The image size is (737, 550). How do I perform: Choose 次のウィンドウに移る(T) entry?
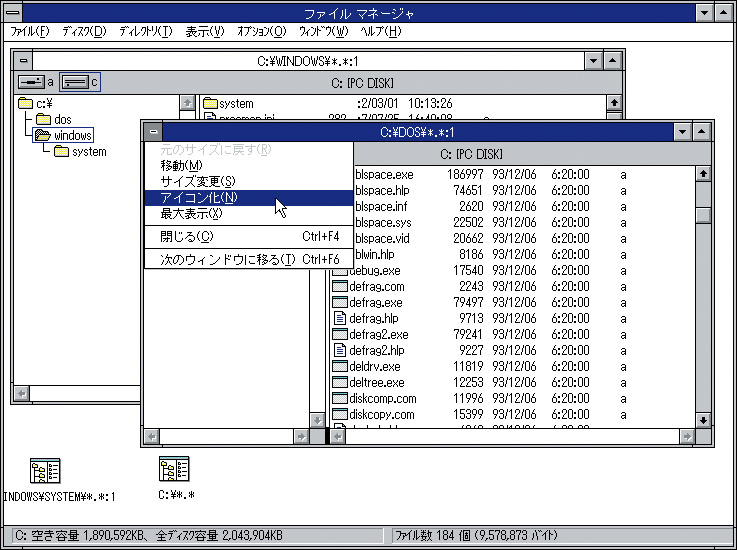[249, 259]
